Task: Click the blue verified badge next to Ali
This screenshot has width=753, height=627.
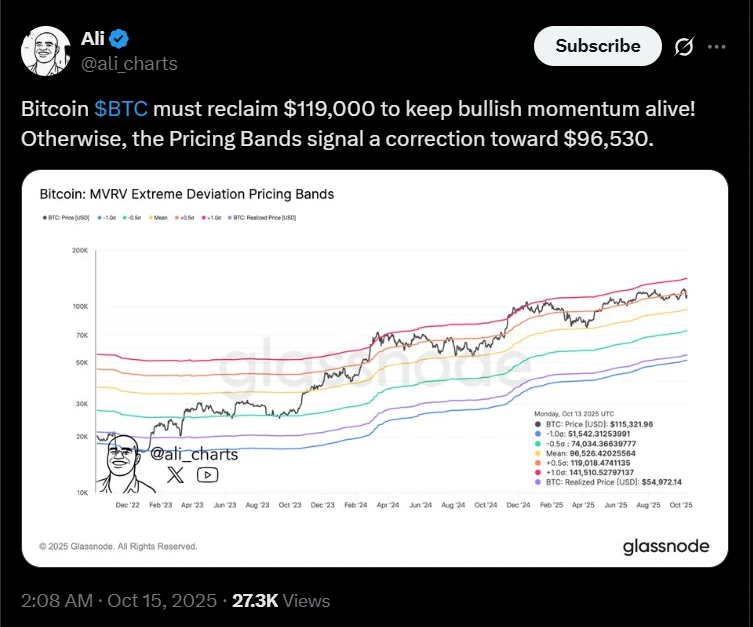Action: [x=120, y=40]
